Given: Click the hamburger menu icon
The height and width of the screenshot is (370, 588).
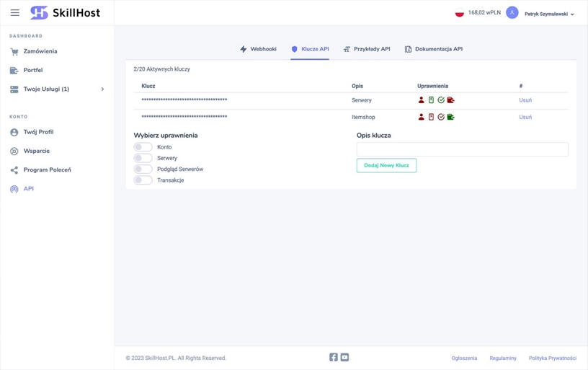Looking at the screenshot, I should 14,13.
